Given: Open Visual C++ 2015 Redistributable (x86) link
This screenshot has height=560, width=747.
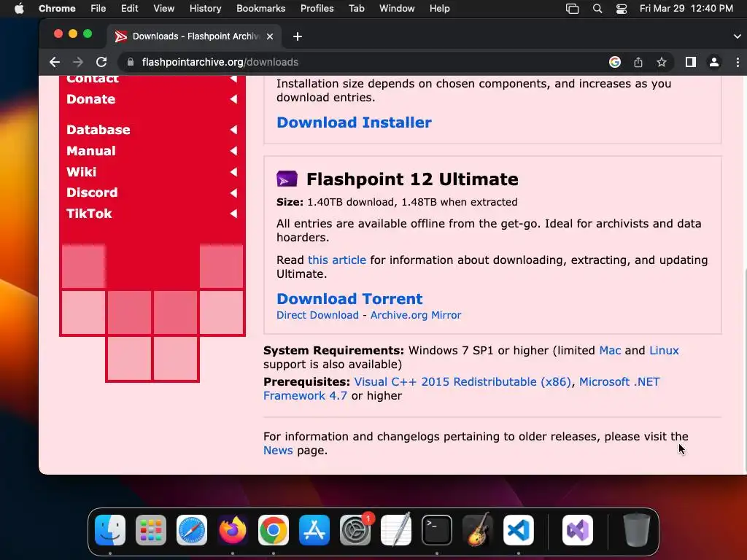Looking at the screenshot, I should 462,382.
